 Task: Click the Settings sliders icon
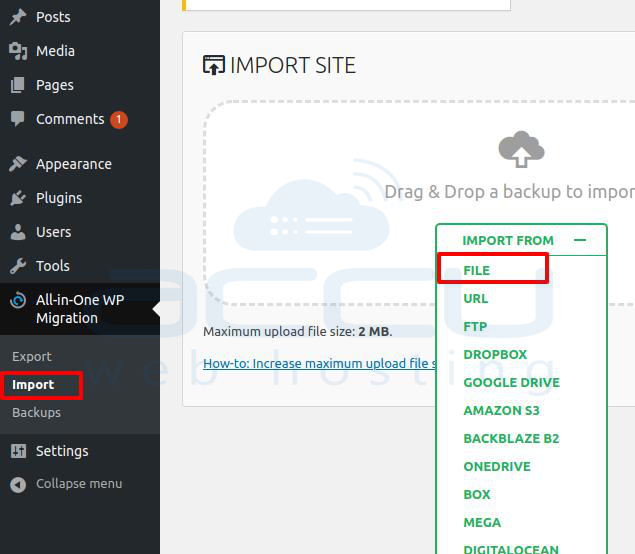coord(18,451)
